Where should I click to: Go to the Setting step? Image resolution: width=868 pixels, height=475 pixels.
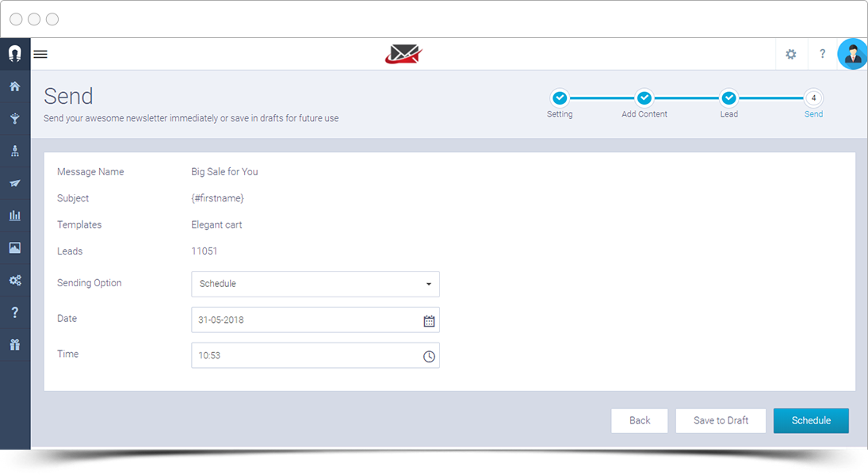560,98
